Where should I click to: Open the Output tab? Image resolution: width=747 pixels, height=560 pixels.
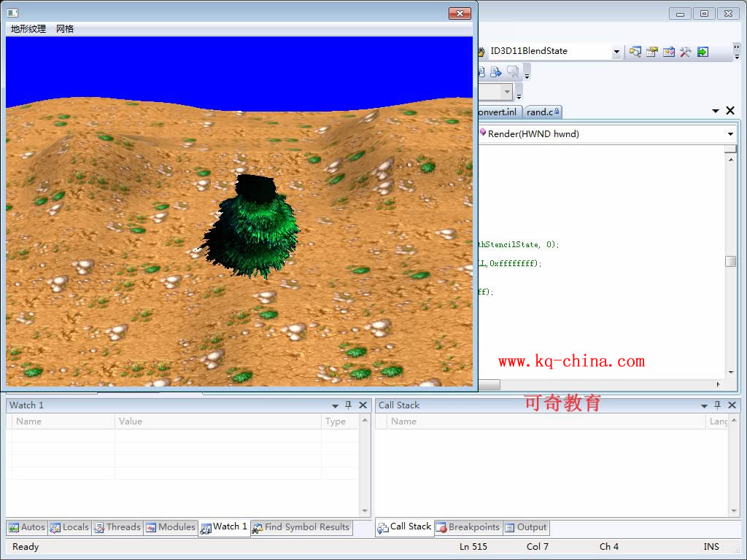click(526, 527)
